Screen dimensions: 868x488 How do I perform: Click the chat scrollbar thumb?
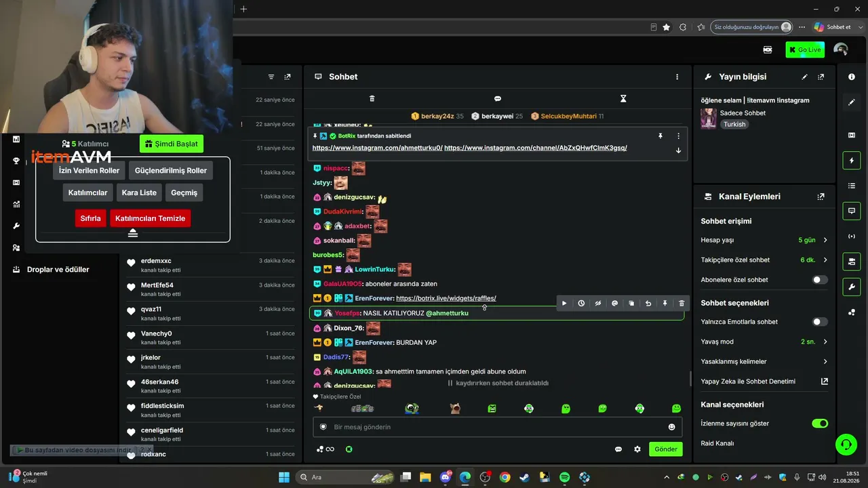[x=690, y=378]
